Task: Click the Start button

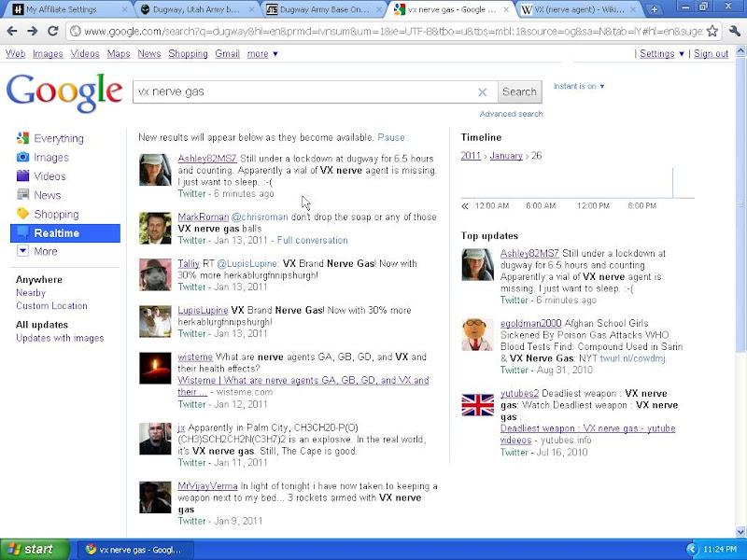Action: (x=35, y=550)
